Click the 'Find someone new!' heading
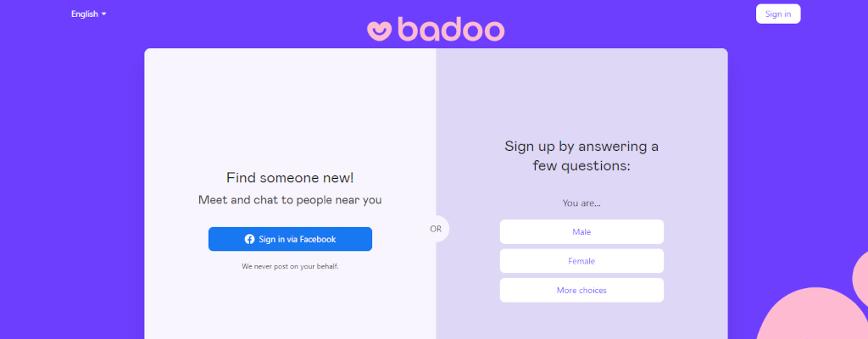The width and height of the screenshot is (868, 339). (x=290, y=178)
